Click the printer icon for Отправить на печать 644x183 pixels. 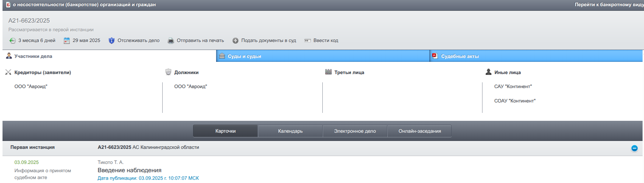tap(171, 41)
